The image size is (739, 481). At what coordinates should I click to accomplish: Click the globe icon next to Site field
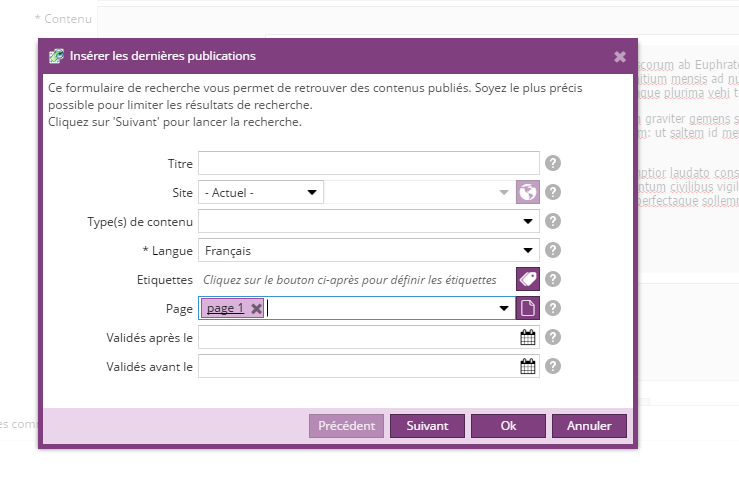[527, 192]
